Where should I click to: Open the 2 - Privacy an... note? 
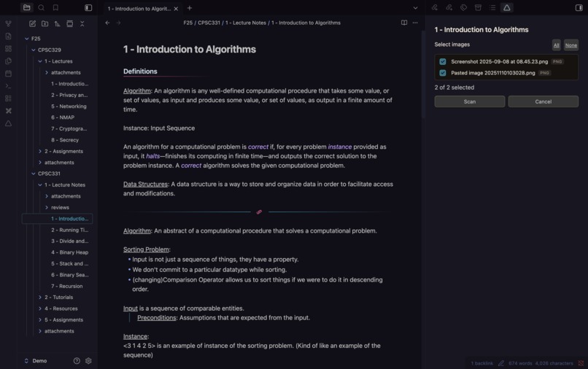point(69,95)
